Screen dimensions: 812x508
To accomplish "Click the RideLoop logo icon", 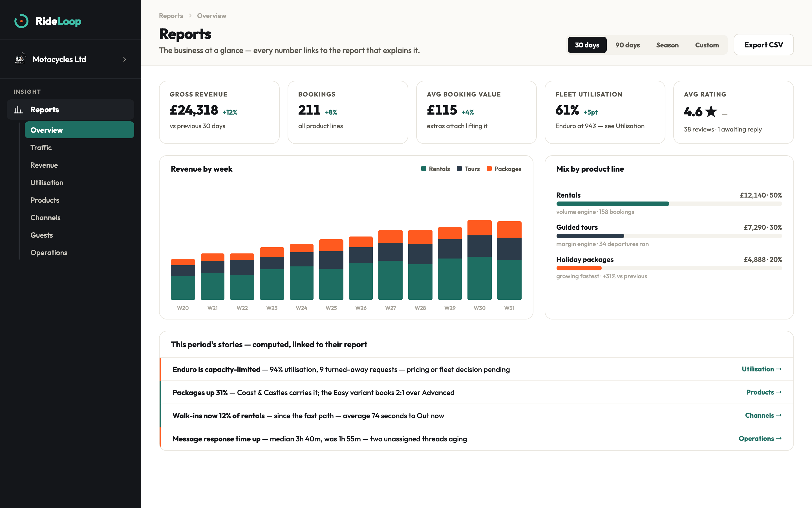I will [21, 21].
